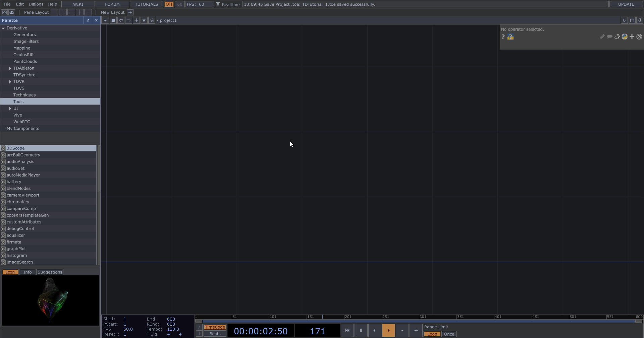This screenshot has width=644, height=338.
Task: Expand the TDAbleton folder
Action: [10, 68]
